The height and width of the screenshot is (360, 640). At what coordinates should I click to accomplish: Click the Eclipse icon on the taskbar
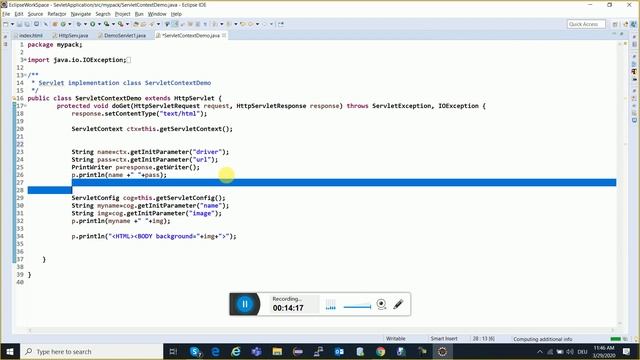[442, 351]
